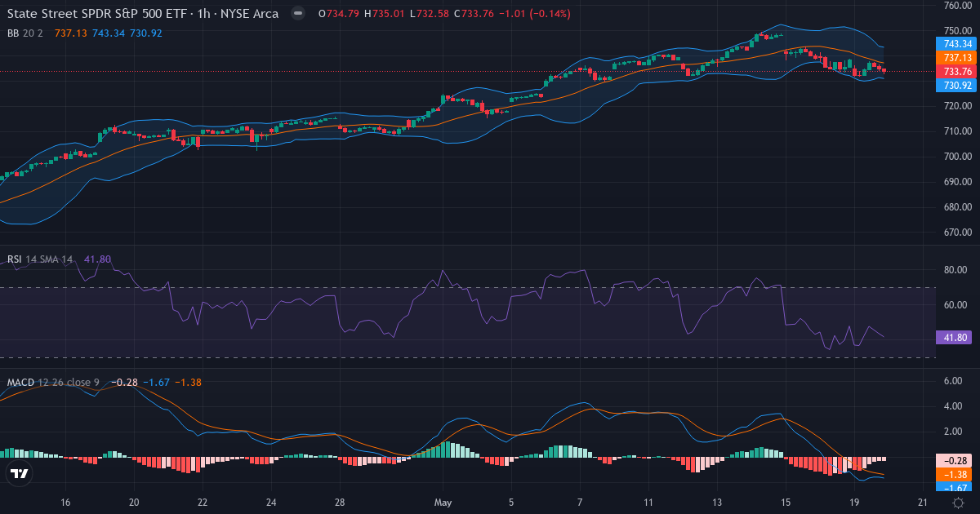The image size is (980, 514).
Task: Click the change value −1.01 (−0.14%)
Action: 536,14
